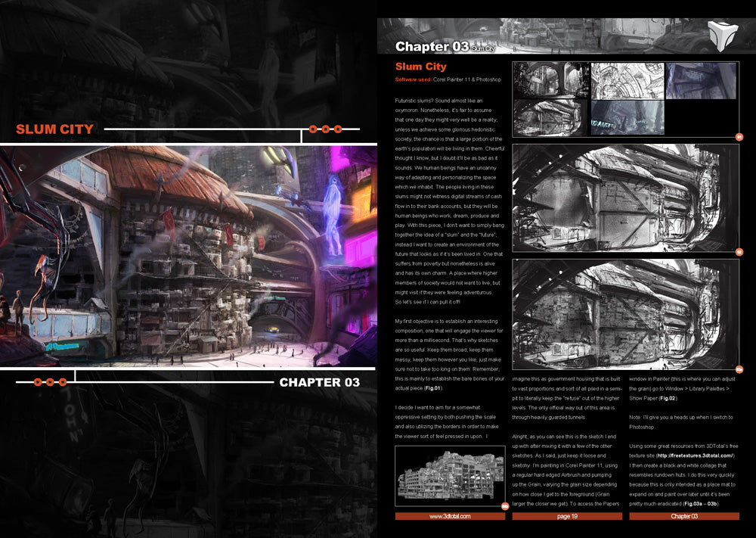Image resolution: width=756 pixels, height=538 pixels.
Task: Open the large Slum City cover painting
Action: [x=189, y=253]
